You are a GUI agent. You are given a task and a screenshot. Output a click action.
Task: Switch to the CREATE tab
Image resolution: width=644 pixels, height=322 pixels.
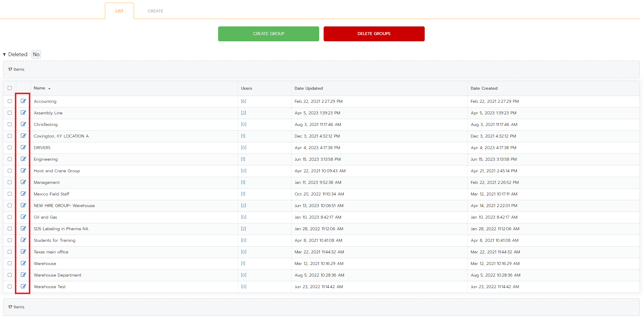click(x=155, y=11)
